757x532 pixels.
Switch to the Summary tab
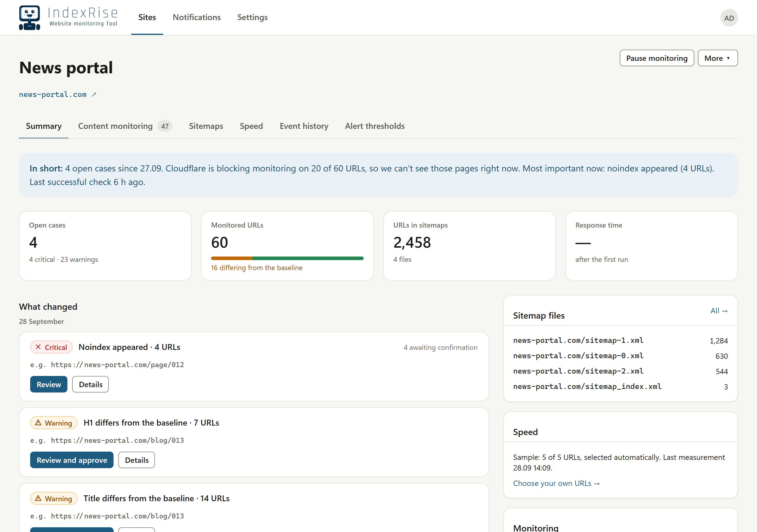44,126
